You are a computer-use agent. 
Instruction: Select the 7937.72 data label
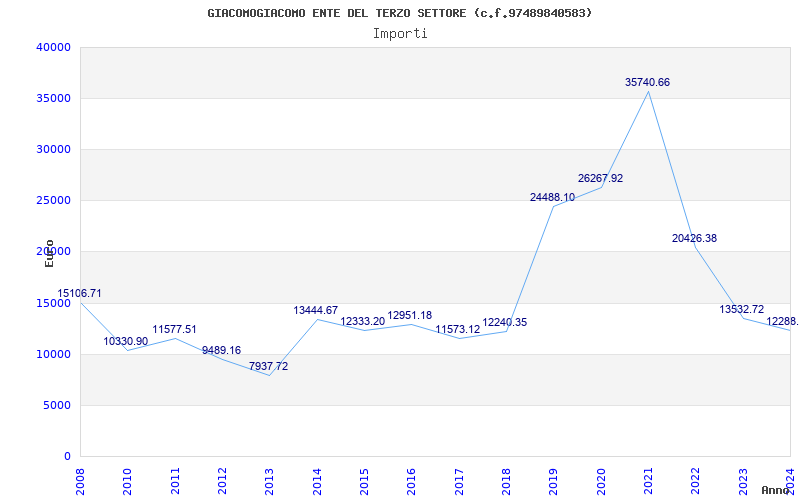pyautogui.click(x=268, y=366)
